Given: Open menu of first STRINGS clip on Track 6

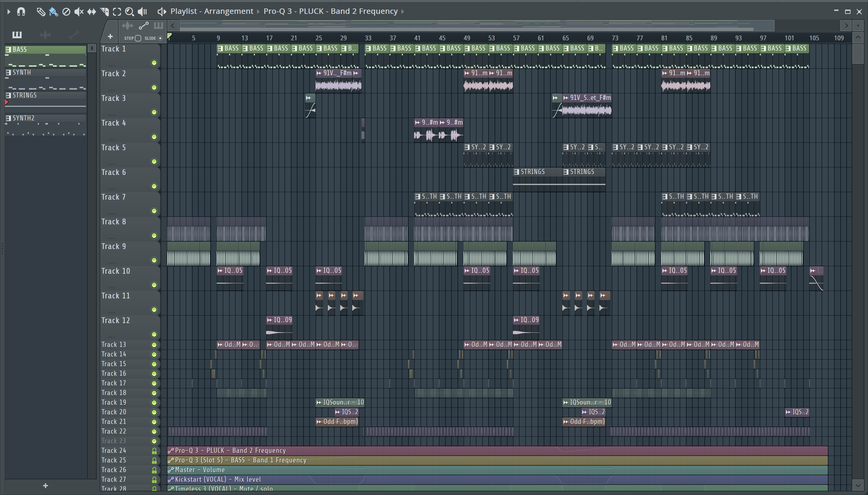Looking at the screenshot, I should click(x=517, y=172).
